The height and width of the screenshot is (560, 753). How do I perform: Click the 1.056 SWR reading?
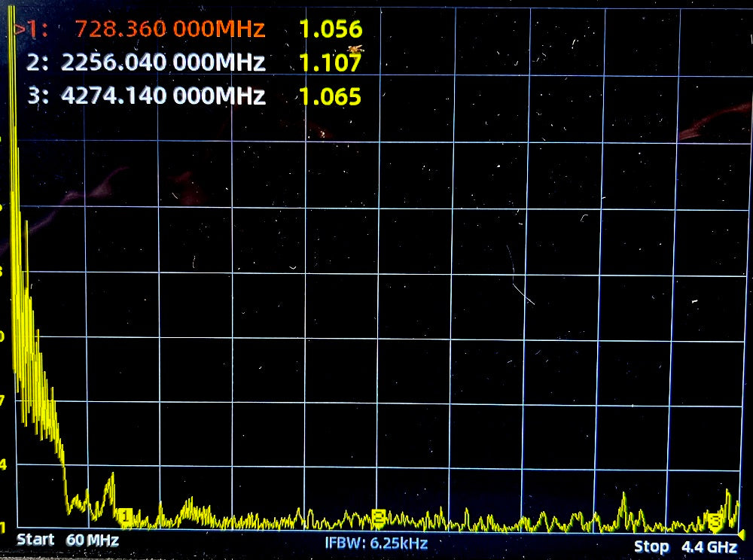coord(331,30)
